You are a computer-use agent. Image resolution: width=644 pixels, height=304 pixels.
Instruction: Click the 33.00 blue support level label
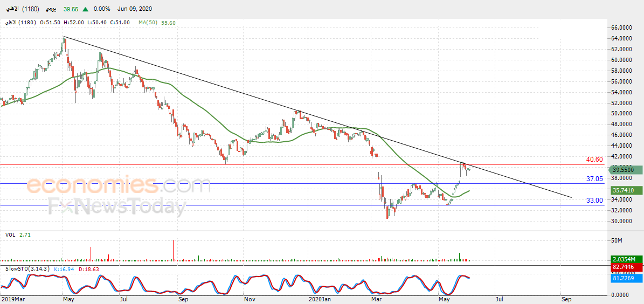(595, 201)
